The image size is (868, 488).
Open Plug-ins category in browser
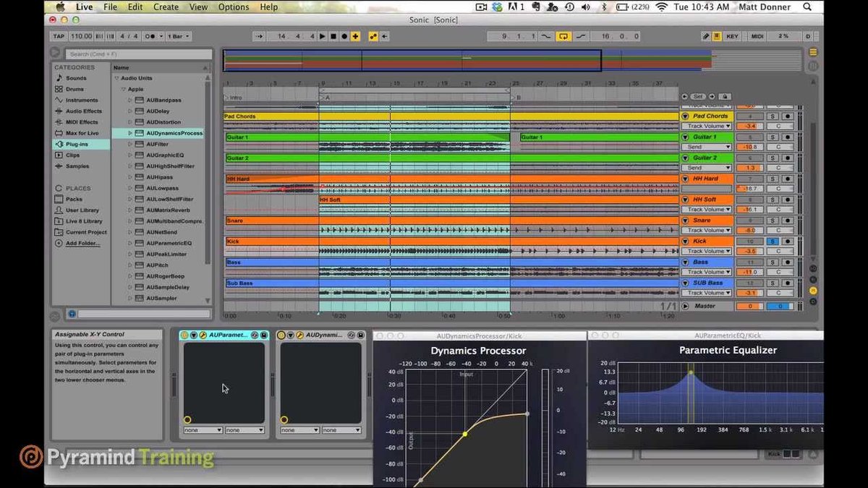(x=77, y=144)
